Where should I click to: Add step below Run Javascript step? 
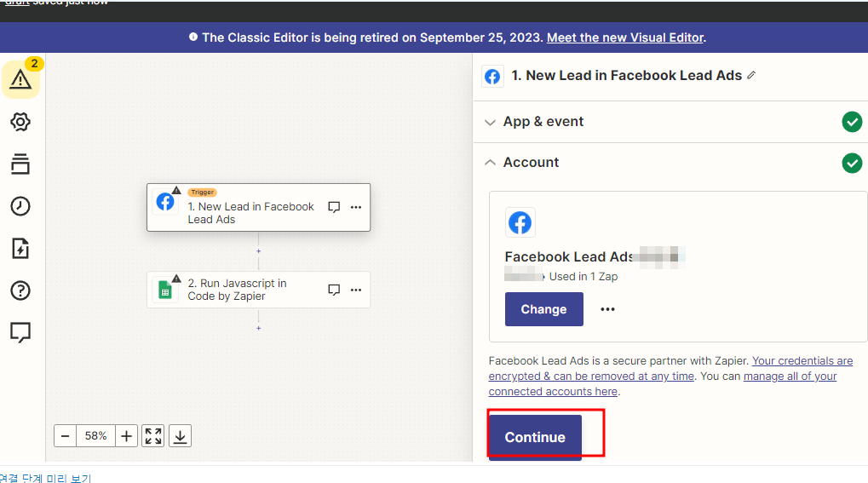coord(258,328)
